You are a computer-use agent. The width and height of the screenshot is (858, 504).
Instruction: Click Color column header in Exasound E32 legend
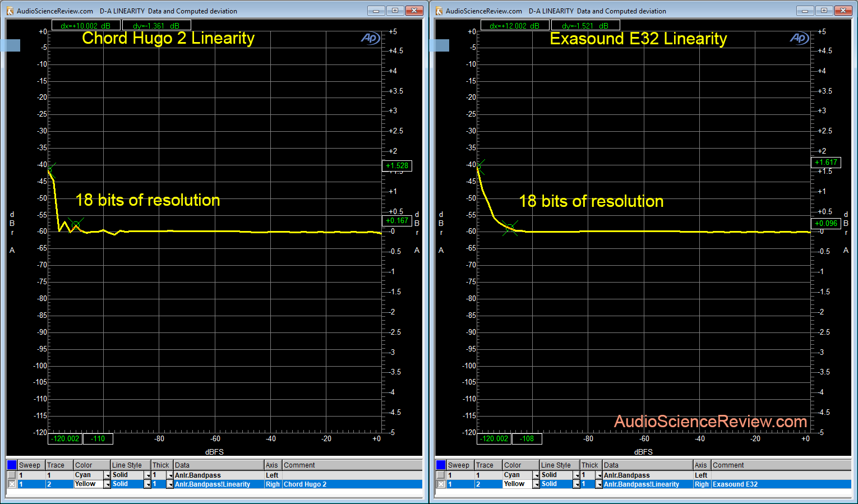click(x=521, y=465)
